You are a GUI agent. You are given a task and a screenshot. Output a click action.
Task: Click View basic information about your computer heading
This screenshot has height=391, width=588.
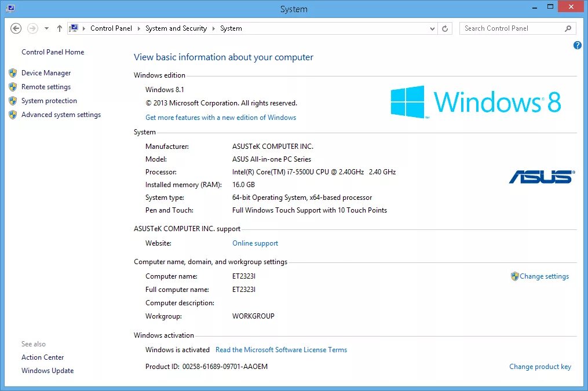click(224, 57)
